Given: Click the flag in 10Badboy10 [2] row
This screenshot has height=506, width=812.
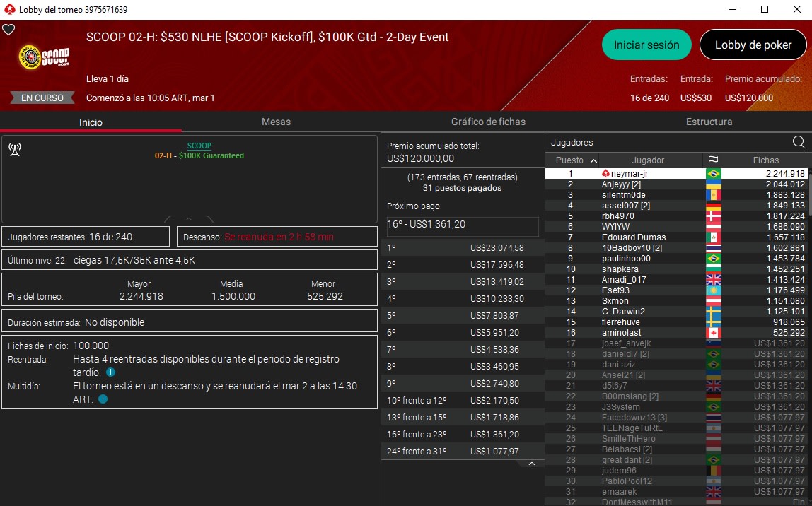Looking at the screenshot, I should tap(713, 248).
